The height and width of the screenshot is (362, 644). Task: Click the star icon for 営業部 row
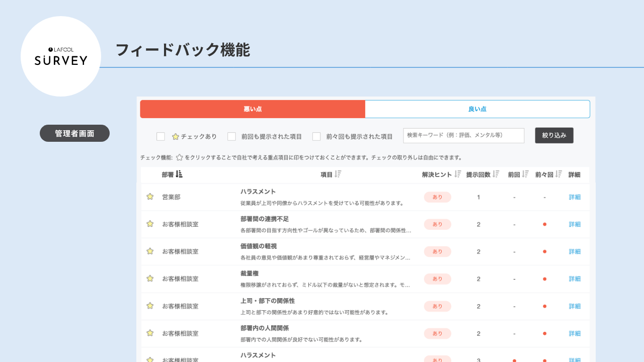pos(150,197)
